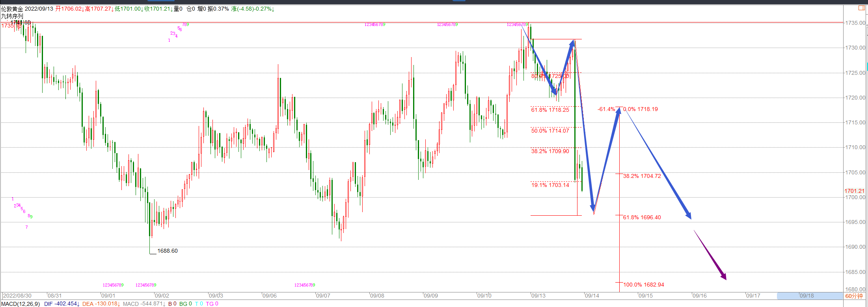Select the 09/13 date on time axis
Image resolution: width=868 pixels, height=307 pixels.
click(538, 296)
